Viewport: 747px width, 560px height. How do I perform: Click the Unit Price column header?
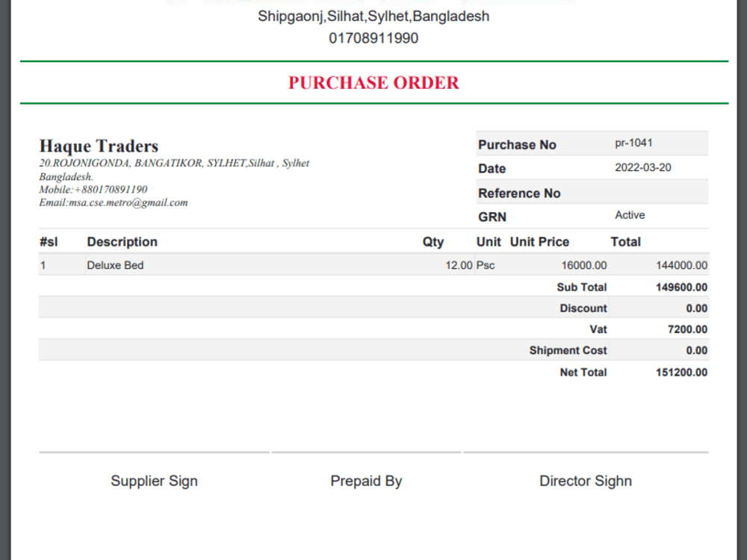click(x=539, y=242)
